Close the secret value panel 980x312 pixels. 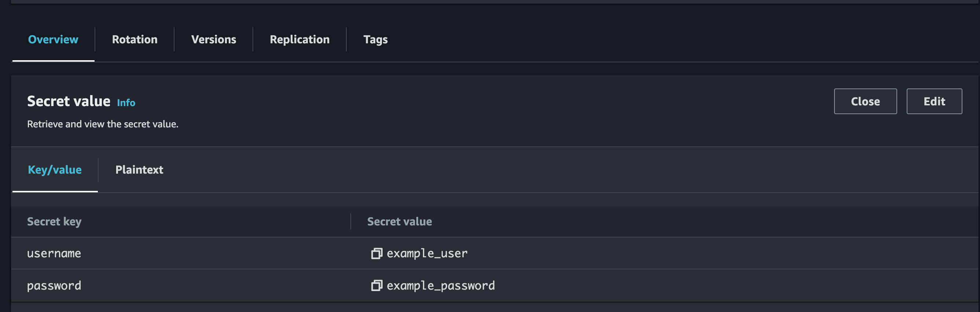[x=865, y=101]
